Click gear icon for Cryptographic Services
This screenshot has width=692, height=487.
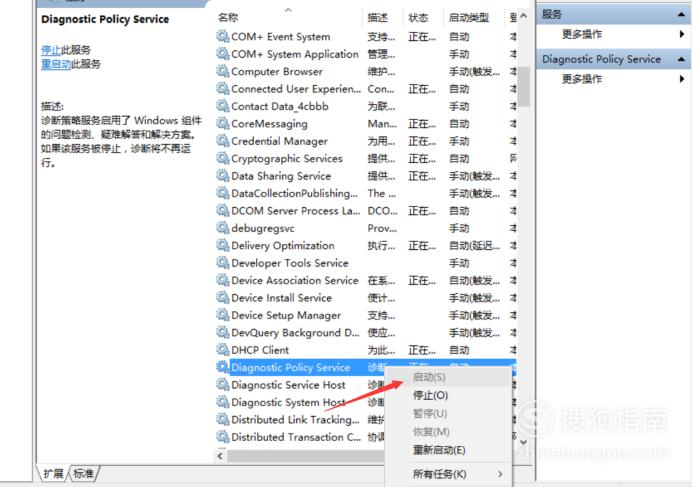[223, 158]
